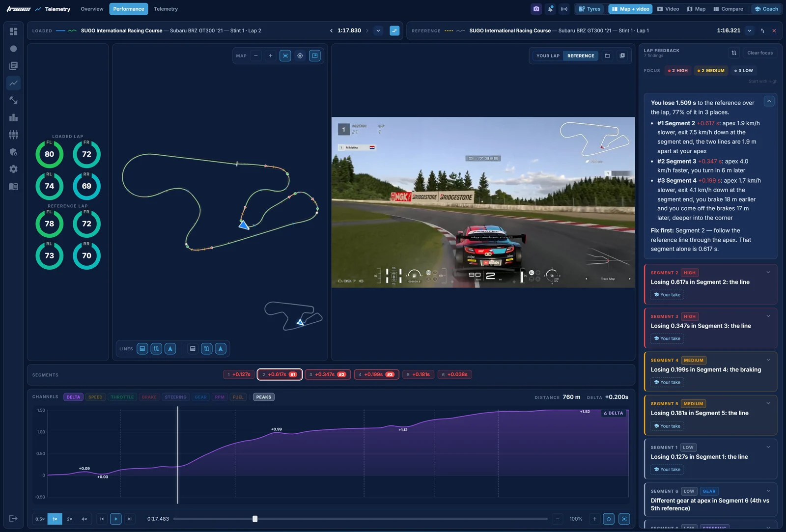Expand Segment 5 MEDIUM finding card
Image resolution: width=786 pixels, height=532 pixels.
[x=768, y=403]
